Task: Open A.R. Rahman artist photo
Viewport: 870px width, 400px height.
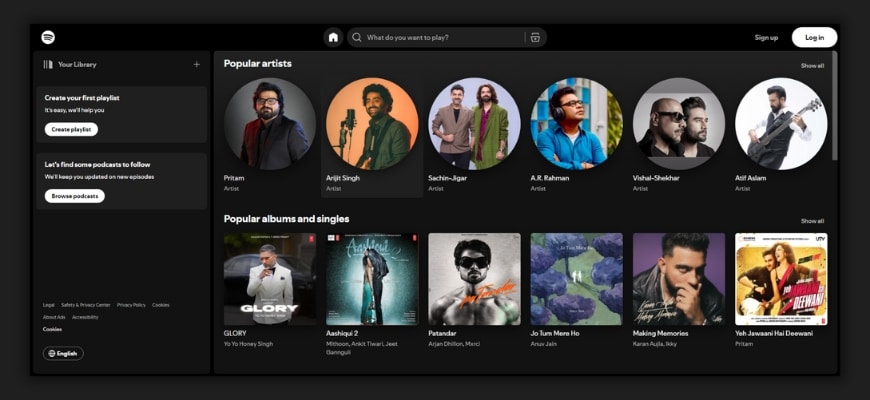Action: coord(576,124)
